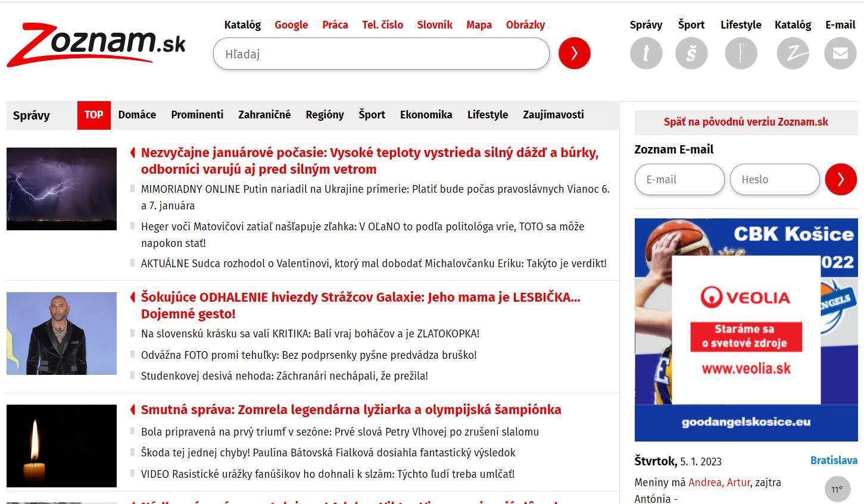
Task: Open the Správy round icon
Action: [x=646, y=54]
